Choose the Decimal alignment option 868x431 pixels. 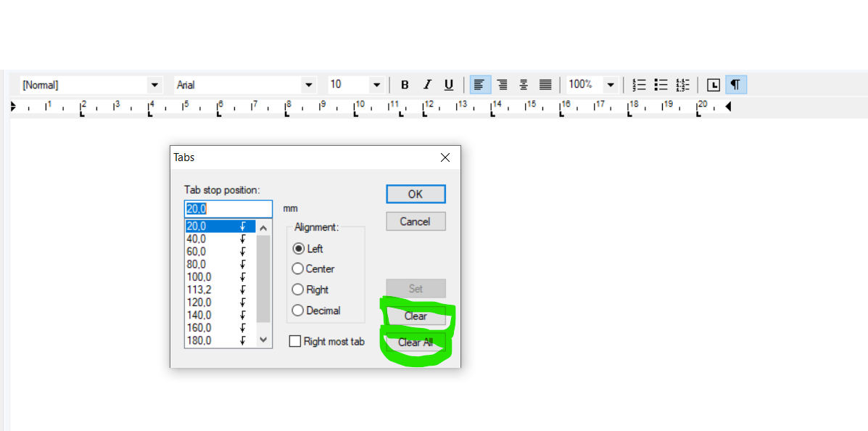[298, 311]
